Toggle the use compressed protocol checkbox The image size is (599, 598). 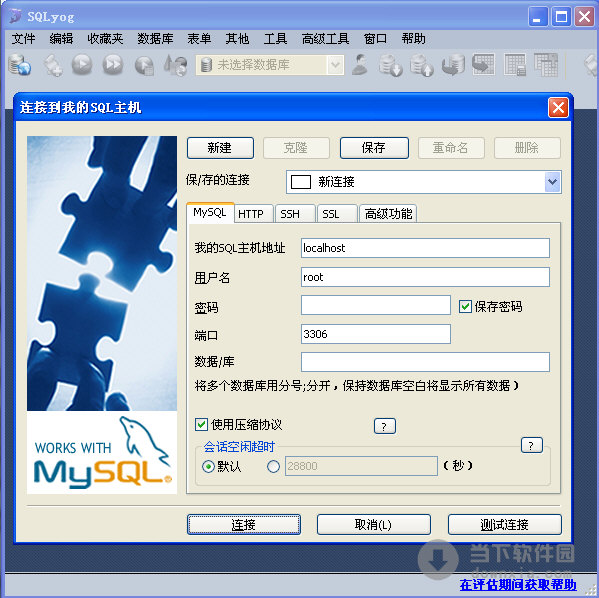(x=201, y=425)
